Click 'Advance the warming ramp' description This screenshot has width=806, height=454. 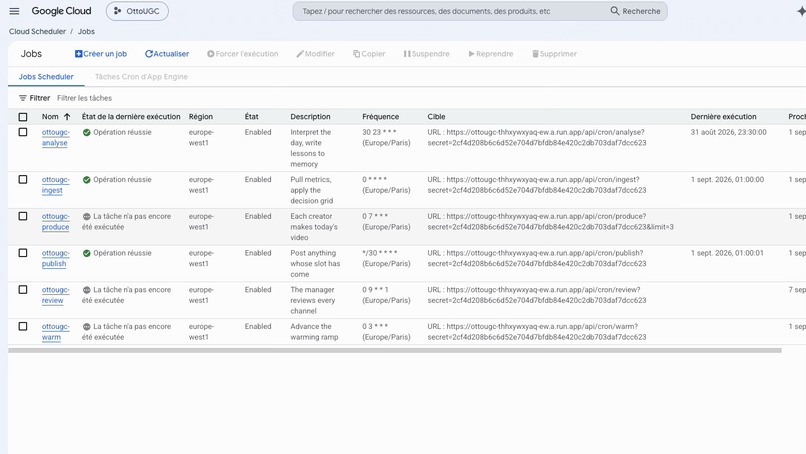click(x=314, y=332)
